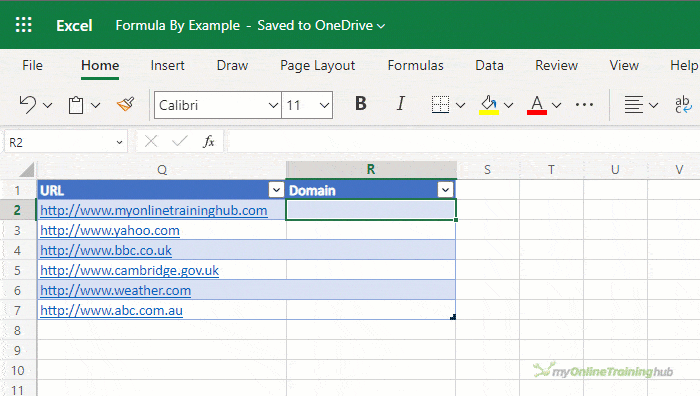Select row 5 header
This screenshot has height=396, width=700.
[18, 271]
